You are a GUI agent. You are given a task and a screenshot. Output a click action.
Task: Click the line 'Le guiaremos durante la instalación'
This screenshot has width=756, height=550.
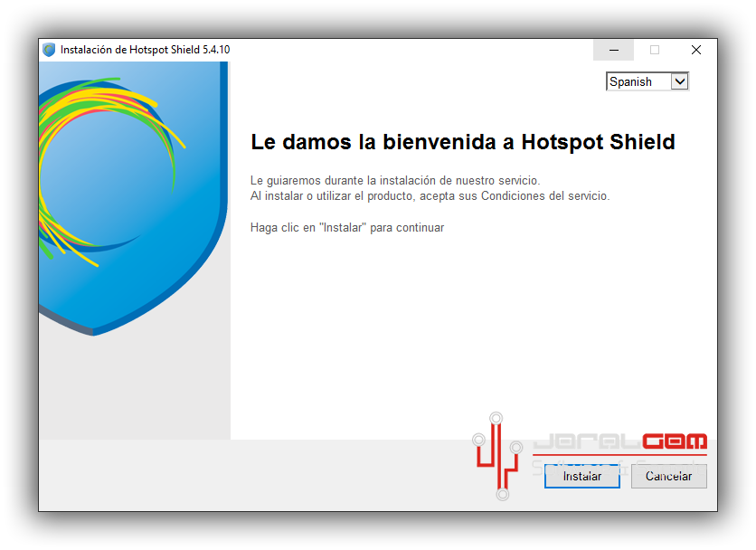[x=395, y=180]
